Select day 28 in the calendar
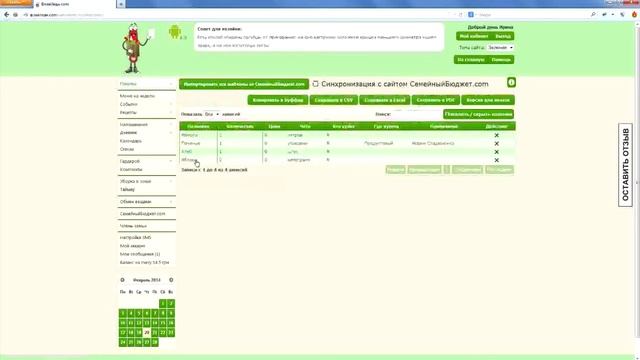The width and height of the screenshot is (640, 360). tap(155, 342)
